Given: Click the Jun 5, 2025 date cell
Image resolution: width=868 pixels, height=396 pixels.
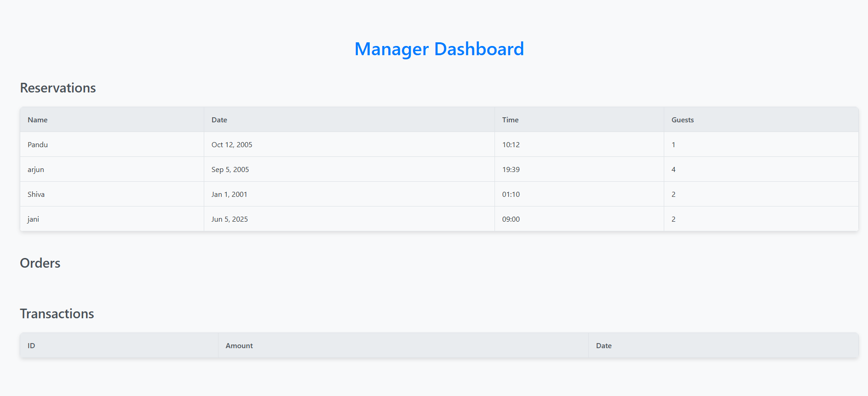Looking at the screenshot, I should [230, 219].
